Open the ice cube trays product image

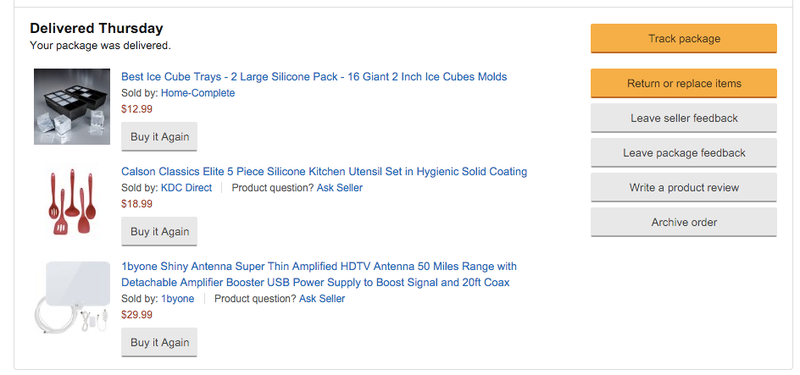click(72, 107)
